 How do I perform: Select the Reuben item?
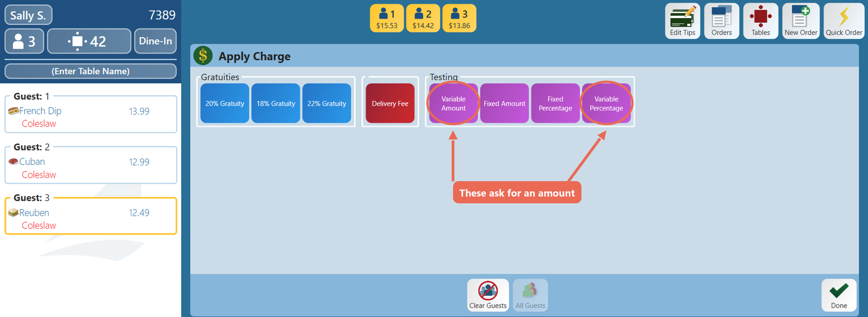pos(34,212)
